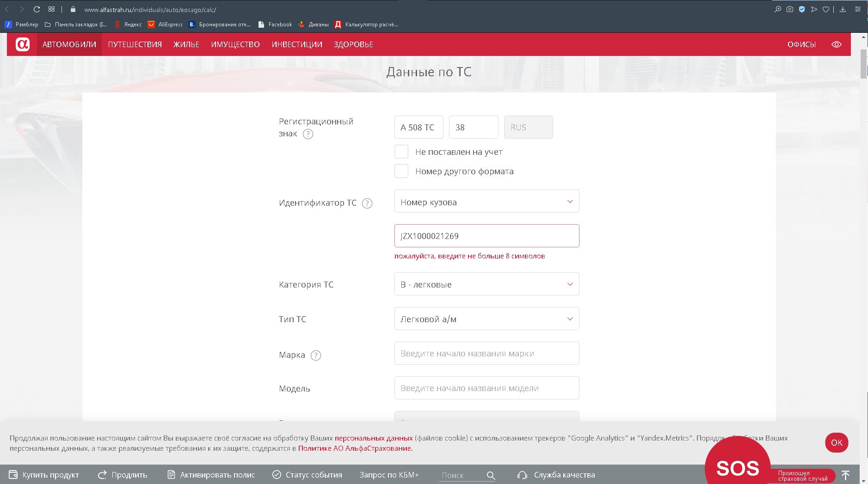Reload the page in browser
Viewport: 868px width, 484px height.
[x=37, y=9]
